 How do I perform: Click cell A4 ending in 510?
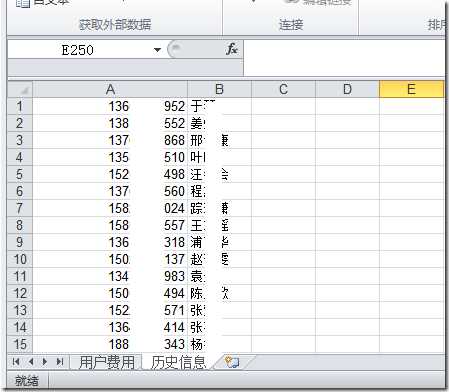pyautogui.click(x=110, y=157)
